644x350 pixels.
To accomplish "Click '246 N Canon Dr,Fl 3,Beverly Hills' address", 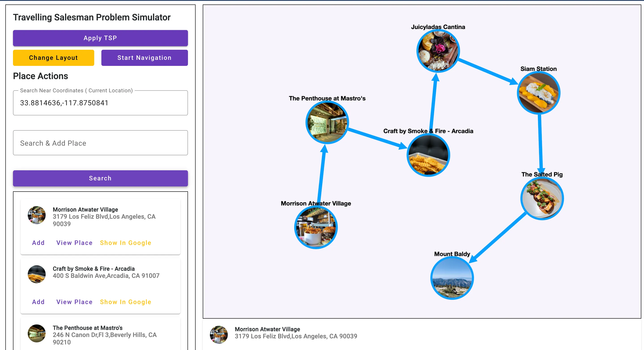I will coord(104,339).
